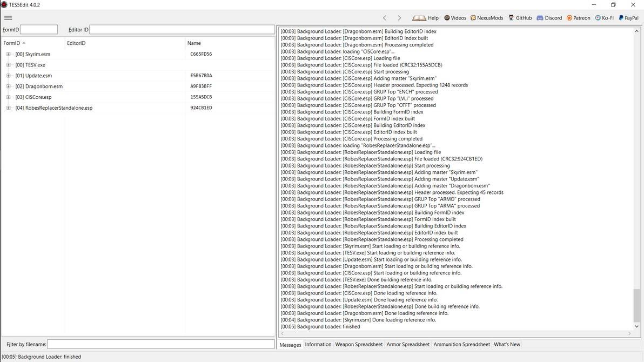Donate via PayPal
Viewport: 644px width, 362px height.
tap(628, 17)
